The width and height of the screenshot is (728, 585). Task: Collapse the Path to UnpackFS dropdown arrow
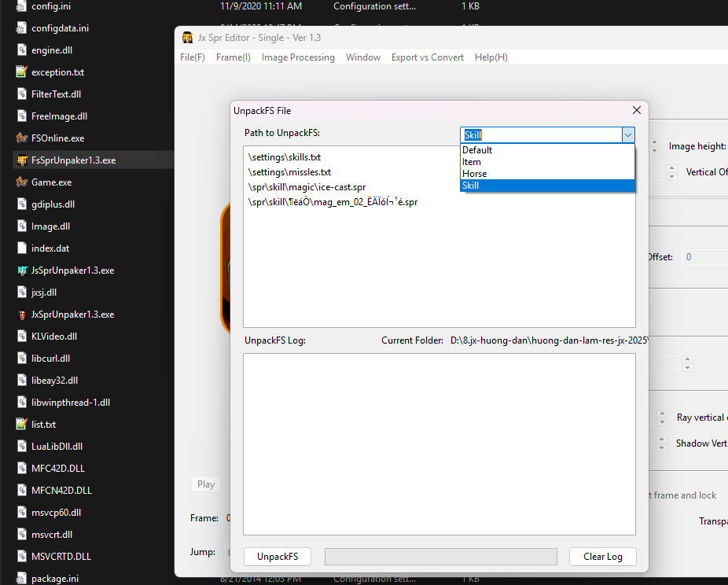click(x=627, y=135)
